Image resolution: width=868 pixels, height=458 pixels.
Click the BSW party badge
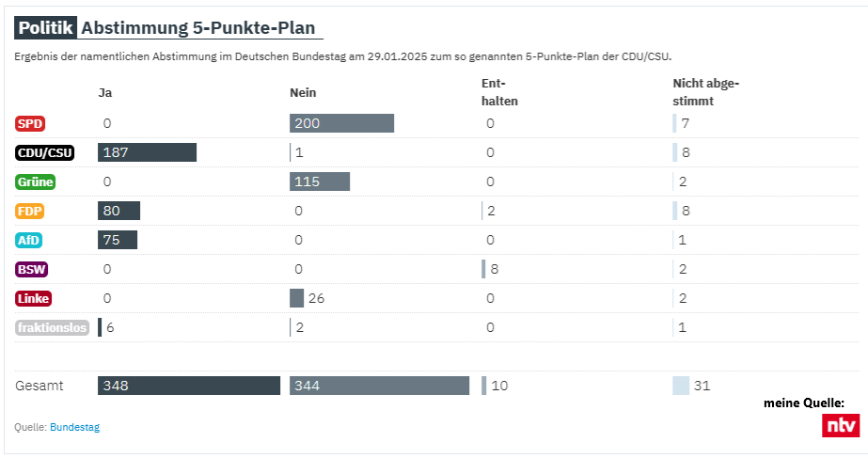[x=31, y=270]
